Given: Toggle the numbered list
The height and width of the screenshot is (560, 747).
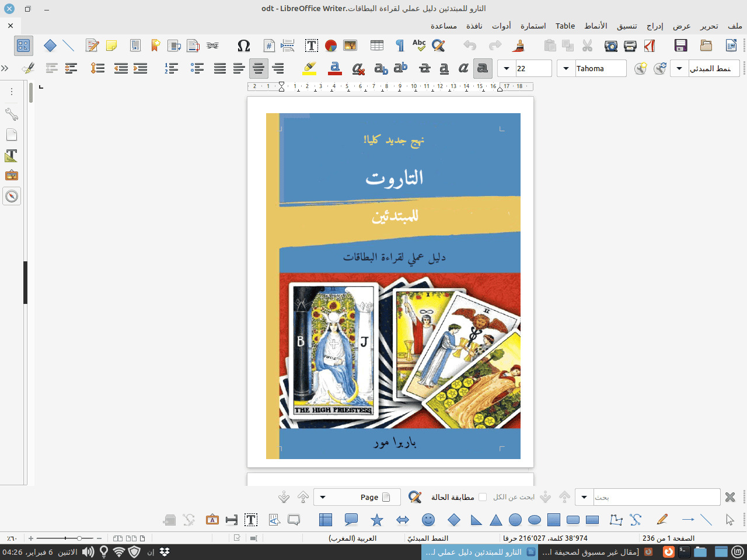Looking at the screenshot, I should [171, 68].
